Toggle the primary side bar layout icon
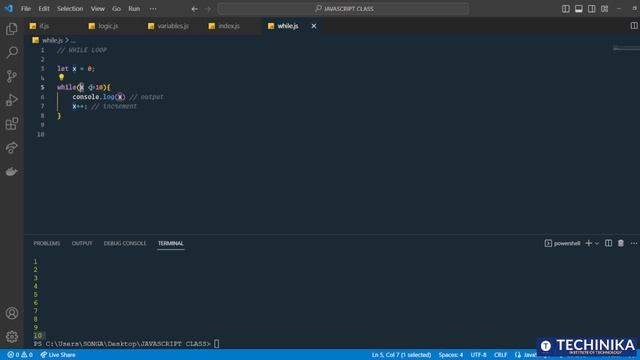Screen dimensions: 640x360 [566, 9]
